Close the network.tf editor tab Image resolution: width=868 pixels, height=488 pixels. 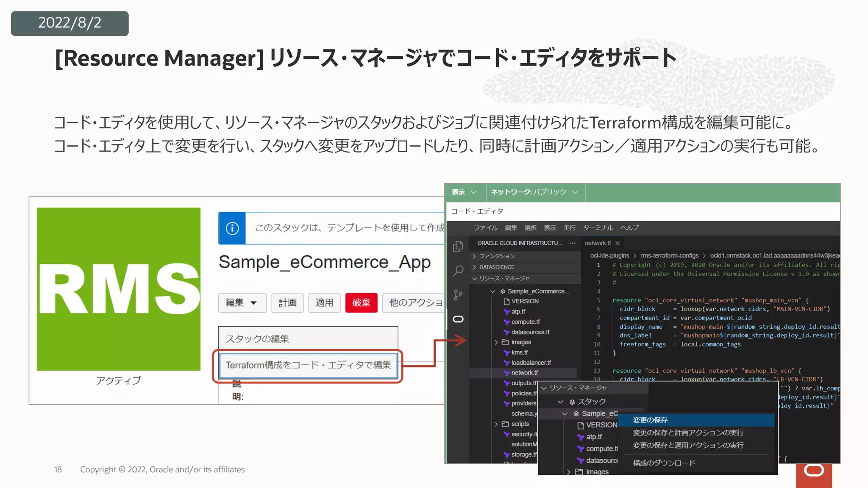(618, 243)
